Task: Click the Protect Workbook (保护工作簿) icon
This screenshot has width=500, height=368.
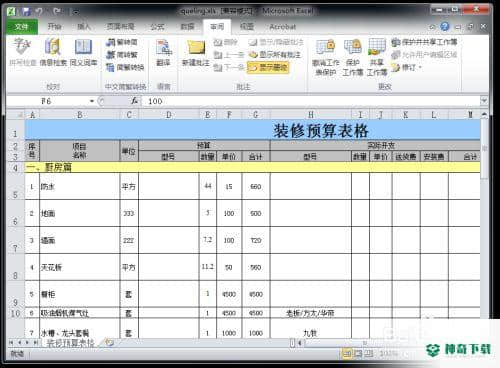Action: (353, 57)
